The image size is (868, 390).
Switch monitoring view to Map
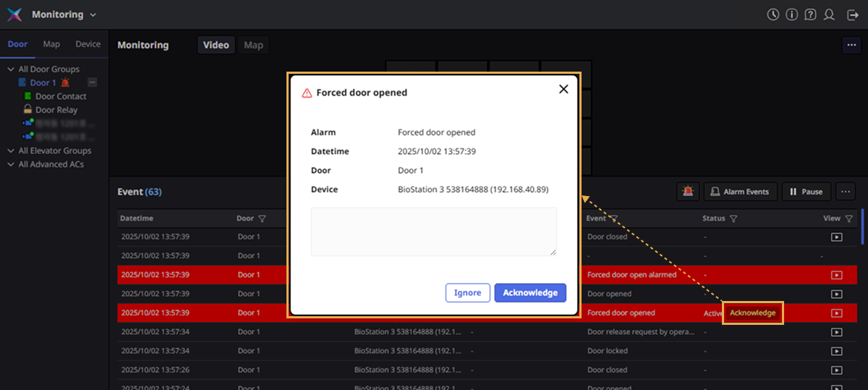coord(253,45)
